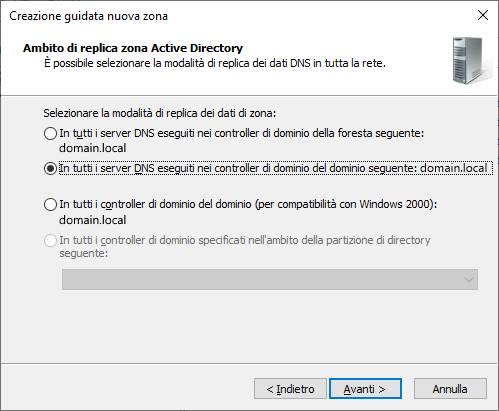Open the directory partition combo box
The image size is (499, 411).
click(270, 279)
